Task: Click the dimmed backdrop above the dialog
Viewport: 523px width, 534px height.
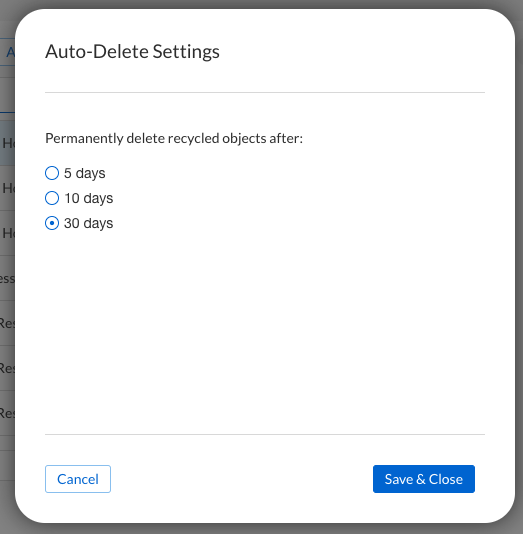Action: pyautogui.click(x=262, y=4)
